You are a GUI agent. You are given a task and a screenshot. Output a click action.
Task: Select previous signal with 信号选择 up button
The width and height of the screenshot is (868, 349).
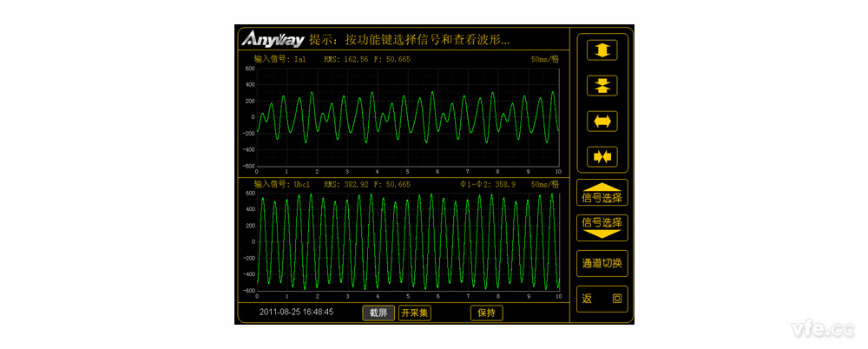(x=601, y=193)
